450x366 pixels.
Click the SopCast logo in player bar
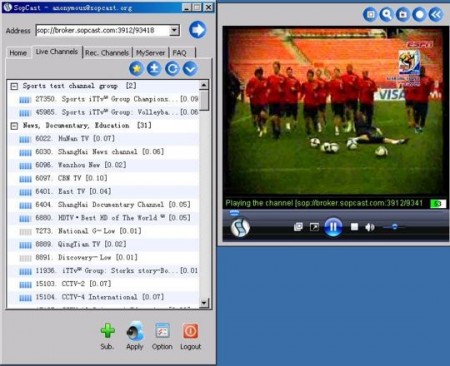(x=240, y=227)
